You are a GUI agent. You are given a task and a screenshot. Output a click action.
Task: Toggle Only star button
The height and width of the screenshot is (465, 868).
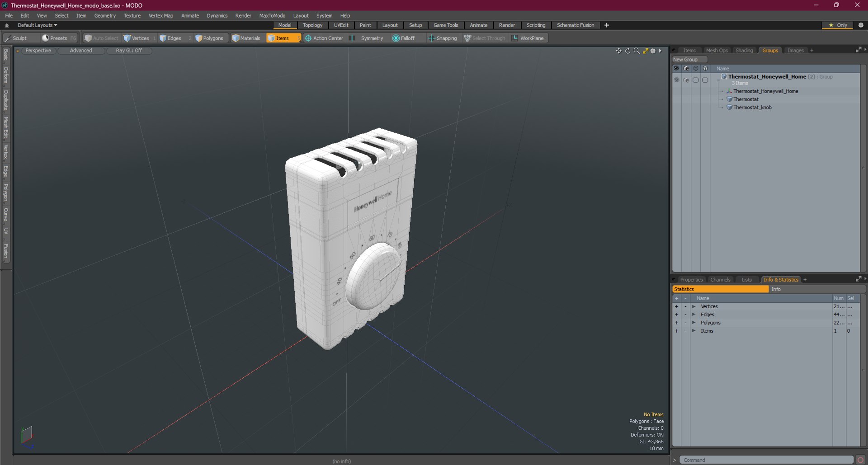(x=837, y=25)
